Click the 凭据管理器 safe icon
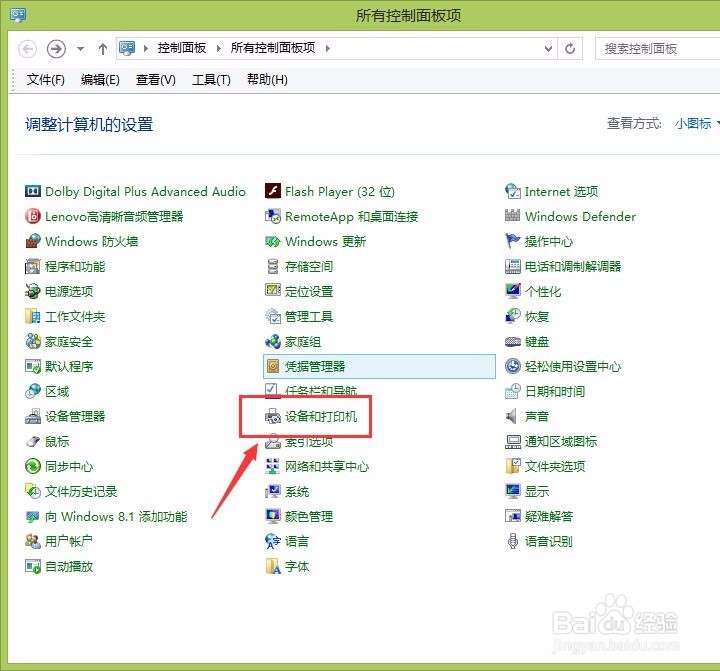 [273, 367]
